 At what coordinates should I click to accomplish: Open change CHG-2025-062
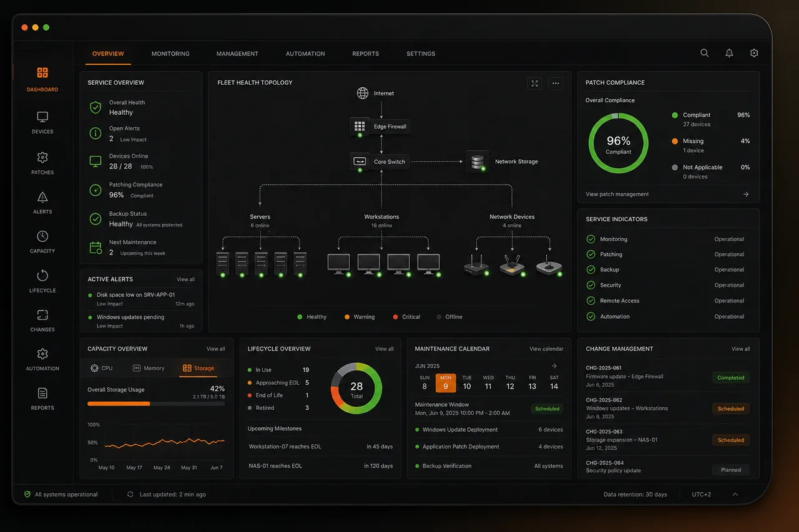point(668,408)
